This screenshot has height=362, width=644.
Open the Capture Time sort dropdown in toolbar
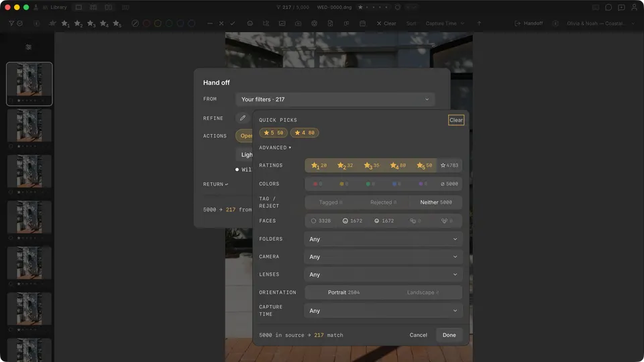click(445, 23)
